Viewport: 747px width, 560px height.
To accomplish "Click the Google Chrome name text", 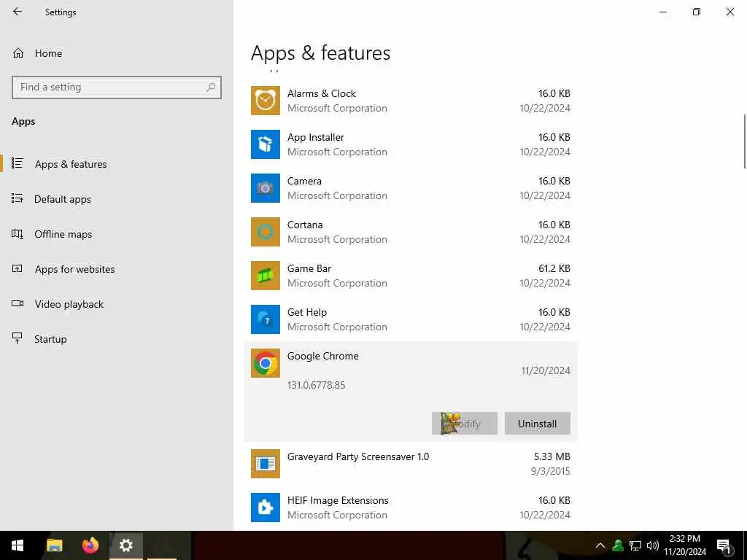I will (x=323, y=356).
